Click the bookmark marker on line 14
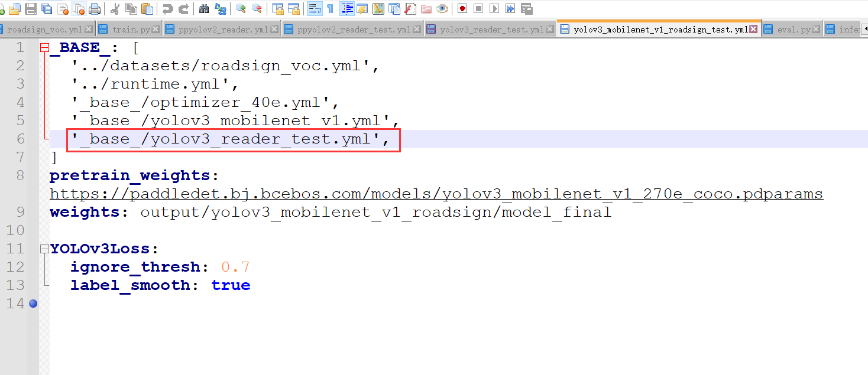Image resolution: width=868 pixels, height=375 pixels. point(33,304)
